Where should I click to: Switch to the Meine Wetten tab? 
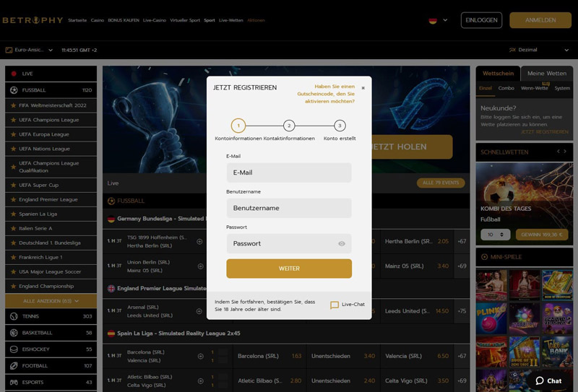click(547, 74)
